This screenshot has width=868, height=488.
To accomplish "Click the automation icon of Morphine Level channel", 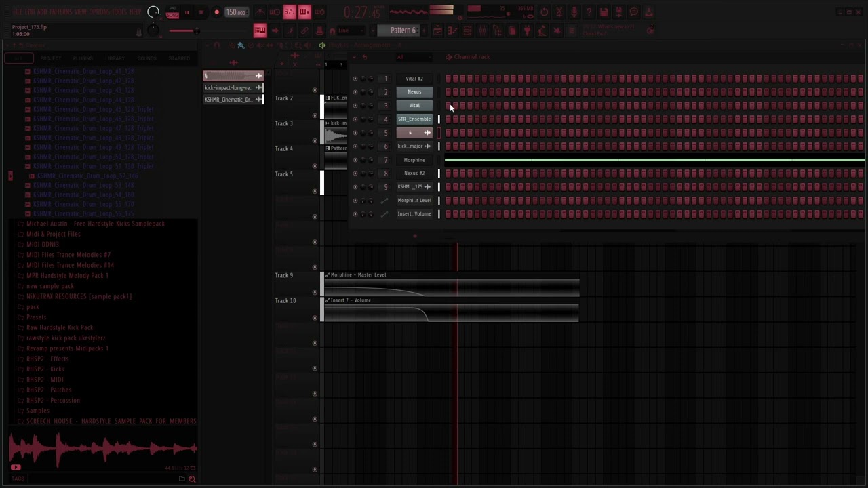I will coord(384,201).
